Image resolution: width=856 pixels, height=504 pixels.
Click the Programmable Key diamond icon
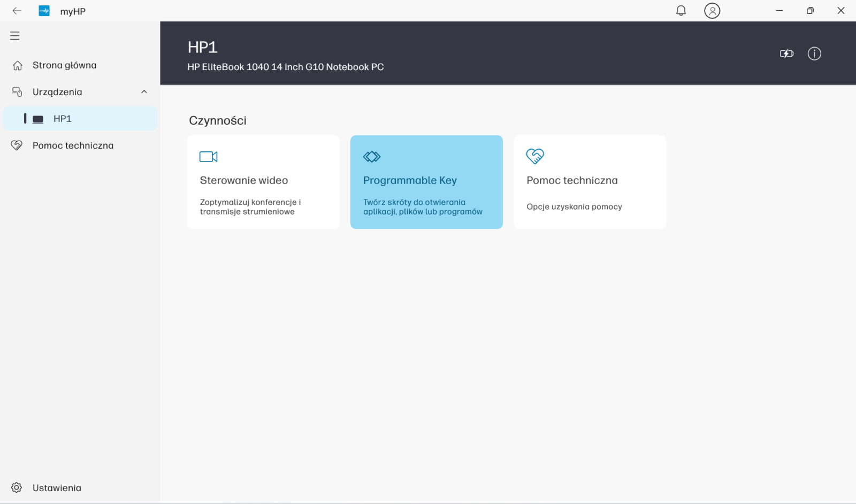click(371, 157)
